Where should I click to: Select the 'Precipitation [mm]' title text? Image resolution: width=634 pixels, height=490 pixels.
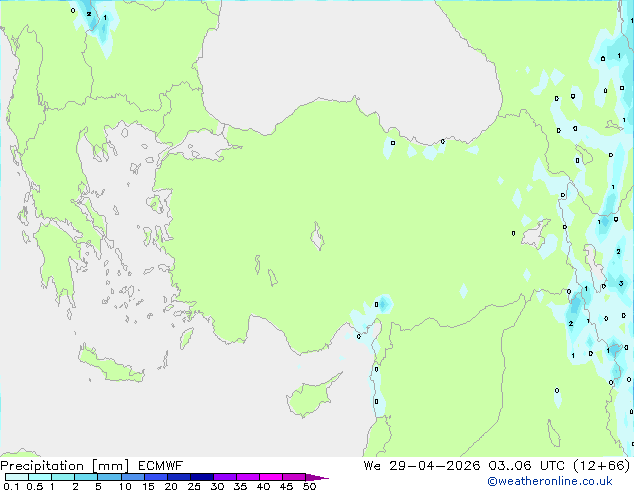(65, 466)
